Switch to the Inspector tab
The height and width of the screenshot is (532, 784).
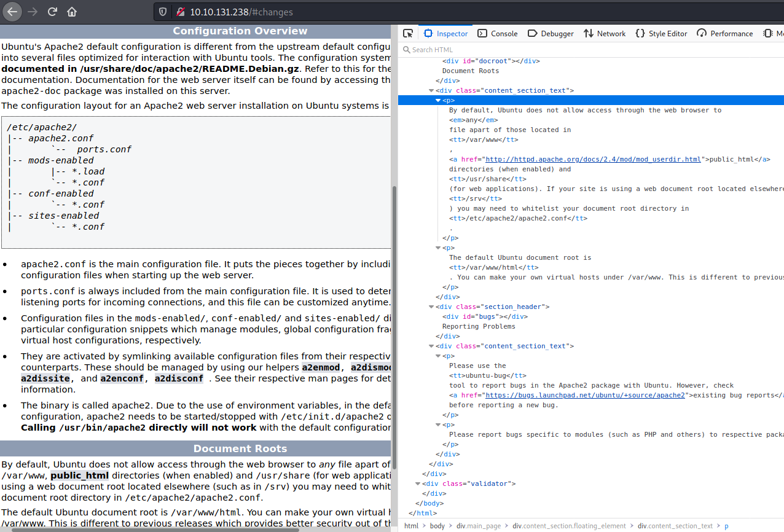tap(445, 33)
